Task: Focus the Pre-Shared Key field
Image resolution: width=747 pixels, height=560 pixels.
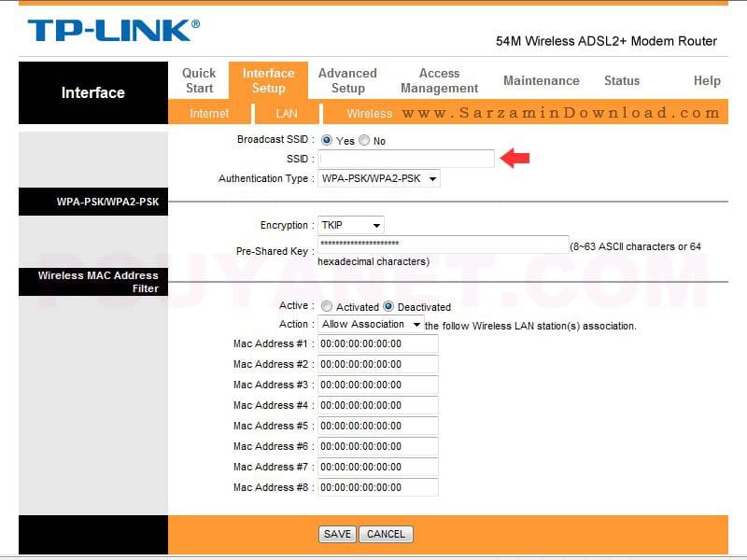Action: [x=443, y=244]
